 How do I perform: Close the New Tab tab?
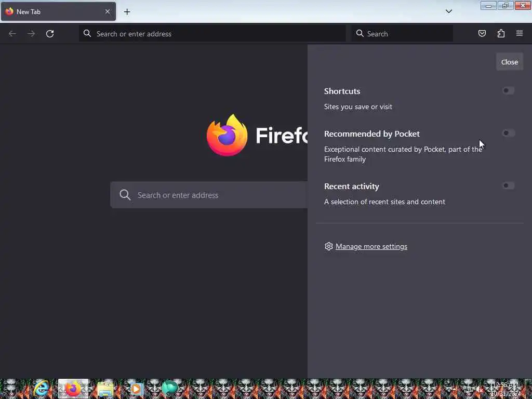tap(108, 11)
